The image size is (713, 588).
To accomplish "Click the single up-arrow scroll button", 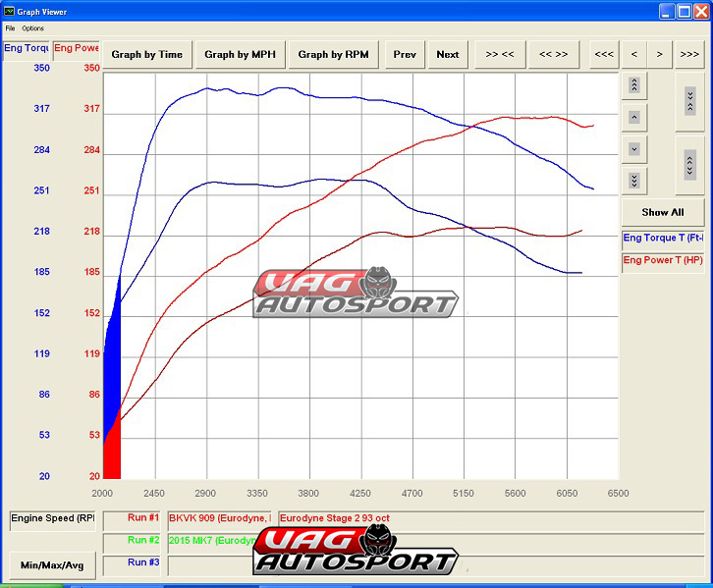I will (633, 117).
